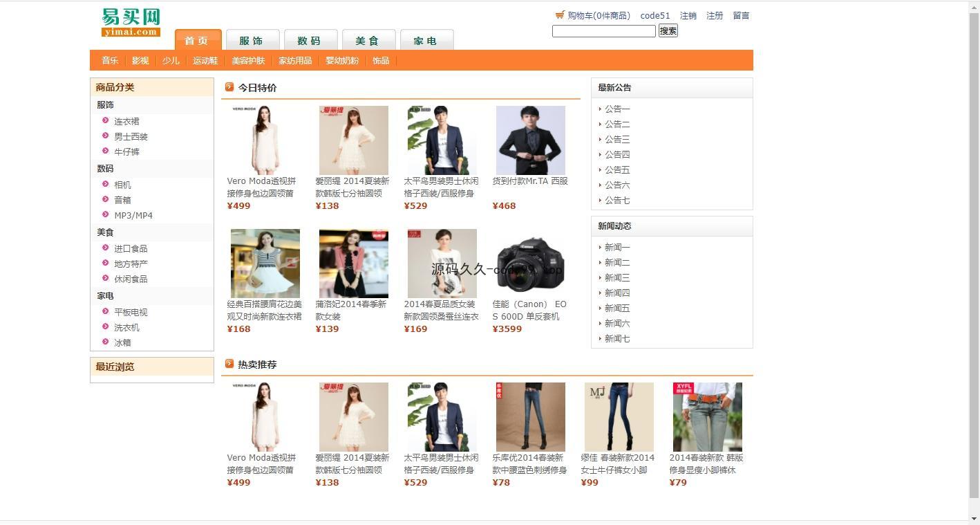Image resolution: width=980 pixels, height=525 pixels.
Task: Open 美容护肤 in the orange bar
Action: click(248, 60)
